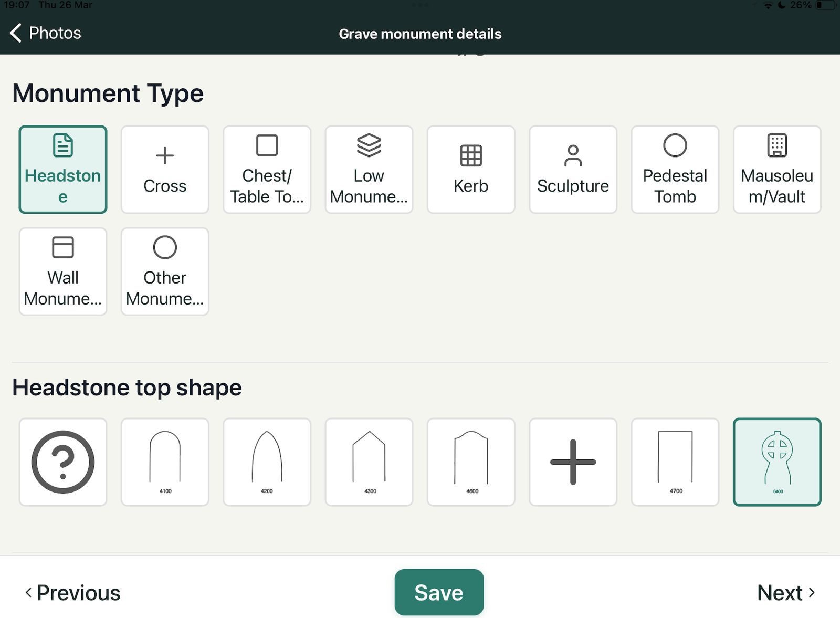Pick the unknown question-mark top shape

coord(63,462)
